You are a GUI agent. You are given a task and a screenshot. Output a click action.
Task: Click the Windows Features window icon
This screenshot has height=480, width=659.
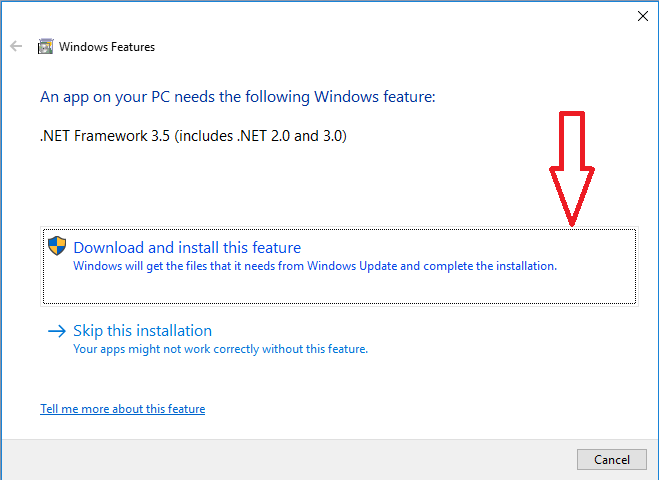(x=45, y=46)
